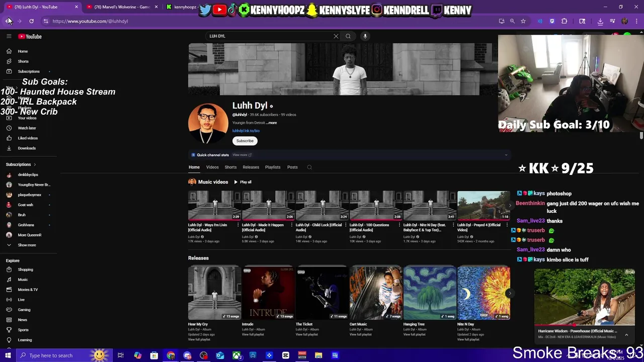
Task: Switch to the Posts channel tab
Action: point(292,167)
